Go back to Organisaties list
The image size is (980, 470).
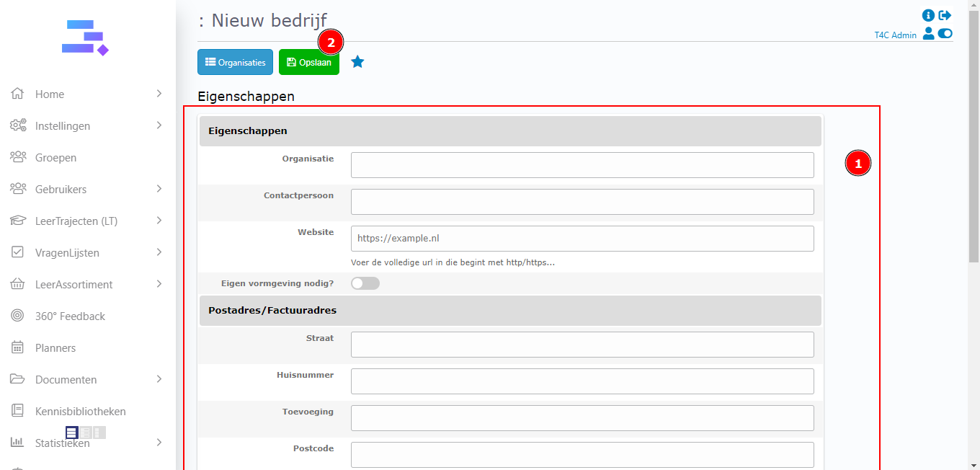(x=235, y=62)
